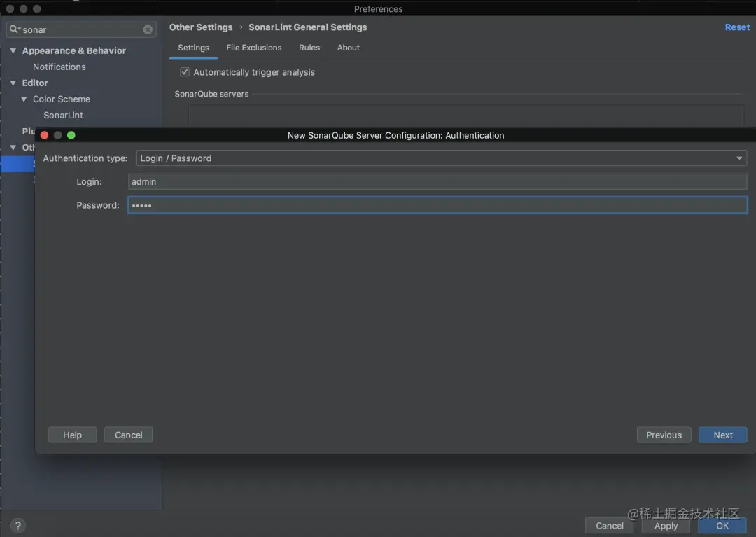
Task: Select the Editor tree label
Action: click(35, 83)
